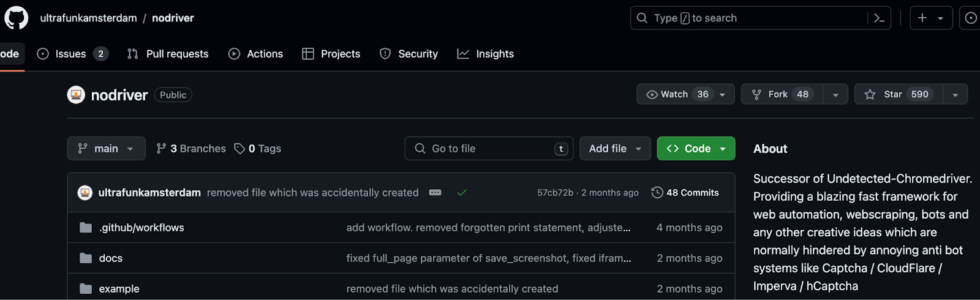Click the green commit status checkmark
Image resolution: width=980 pixels, height=300 pixels.
point(462,193)
